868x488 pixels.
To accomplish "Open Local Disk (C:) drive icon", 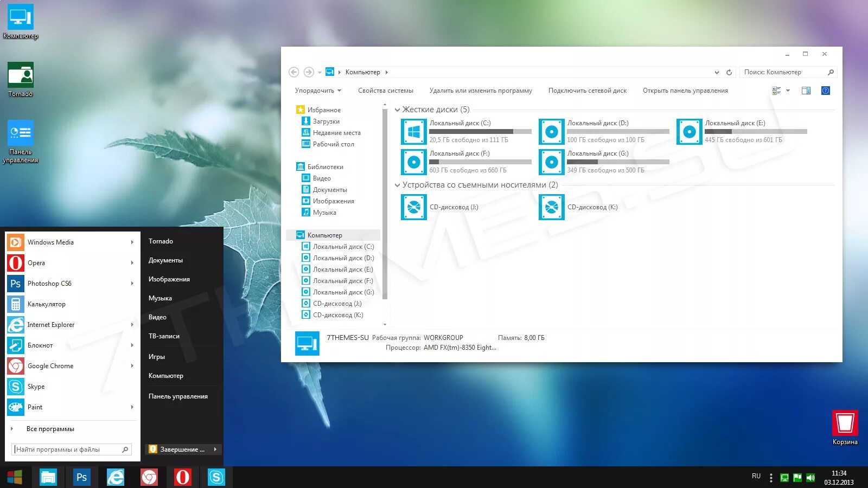I will (413, 132).
